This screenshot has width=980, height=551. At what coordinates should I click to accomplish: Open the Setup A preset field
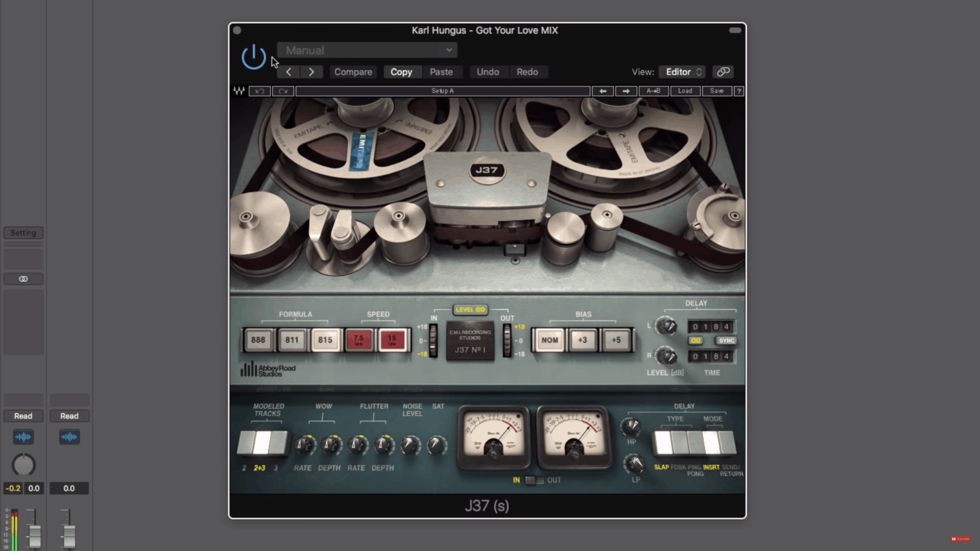coord(442,91)
